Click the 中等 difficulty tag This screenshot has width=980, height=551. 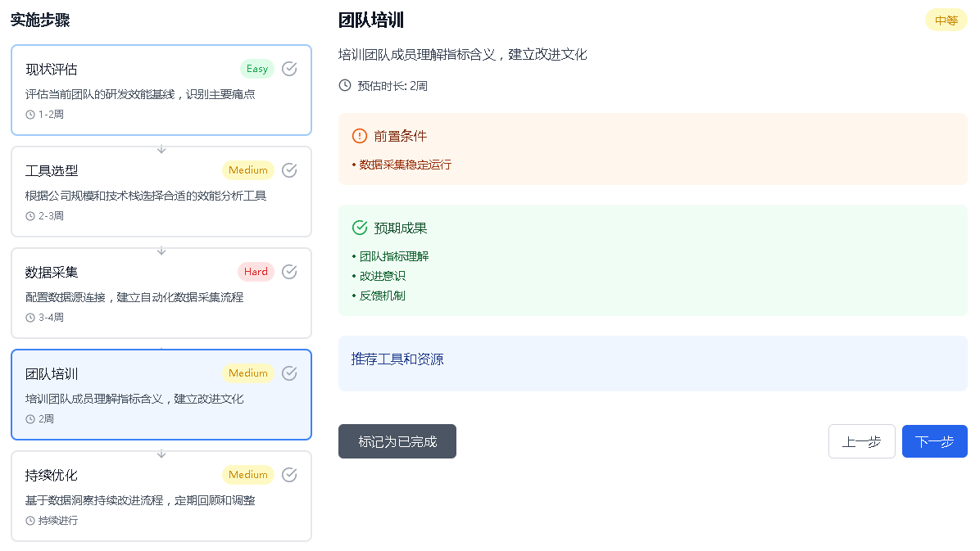pyautogui.click(x=946, y=20)
